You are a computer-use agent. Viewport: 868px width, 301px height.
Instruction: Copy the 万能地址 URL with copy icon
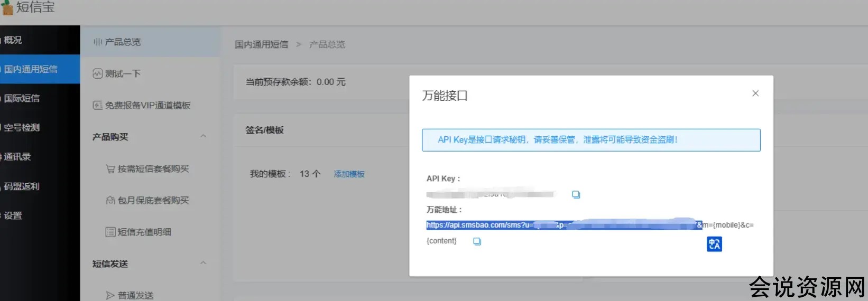click(x=477, y=241)
